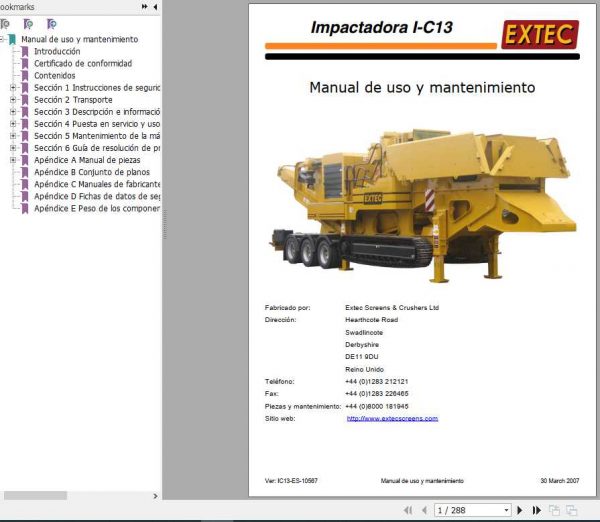Expand Sección 1 Instrucciones de seguridad
The image size is (600, 522).
[x=13, y=88]
